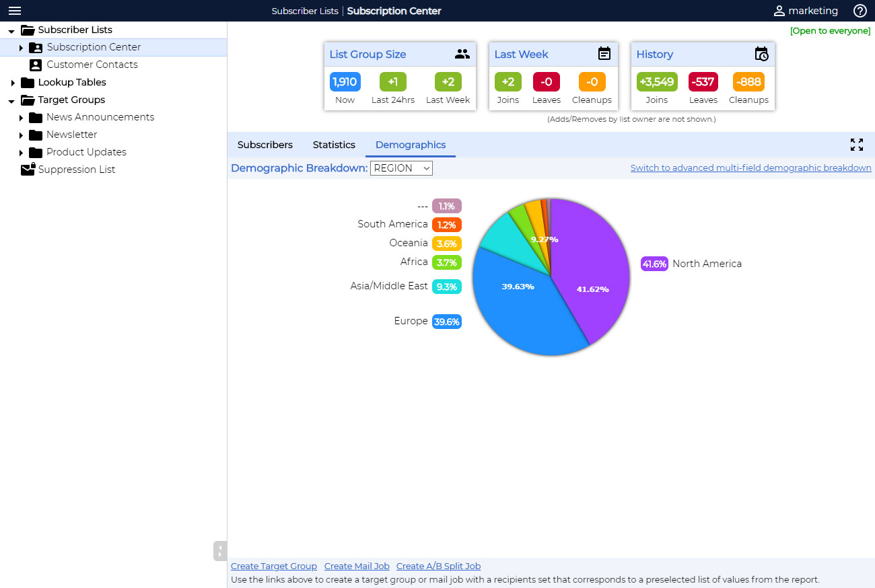Click the [Open to everyone] status text
Image resolution: width=875 pixels, height=588 pixels.
[830, 31]
